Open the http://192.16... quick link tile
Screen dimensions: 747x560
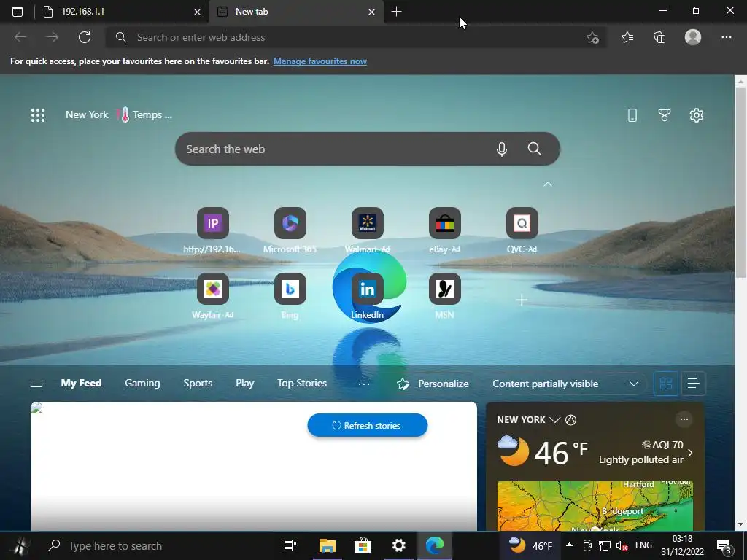pyautogui.click(x=212, y=230)
